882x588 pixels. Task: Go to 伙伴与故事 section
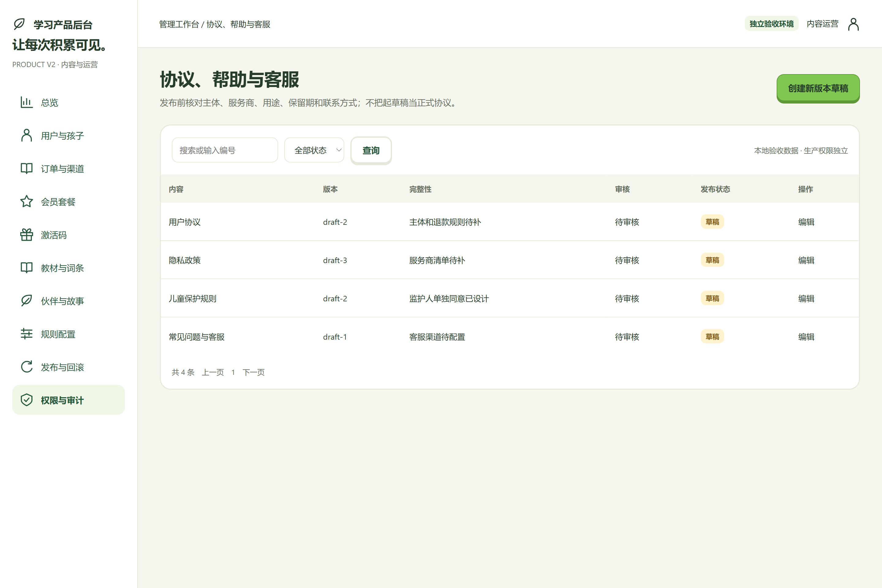69,301
